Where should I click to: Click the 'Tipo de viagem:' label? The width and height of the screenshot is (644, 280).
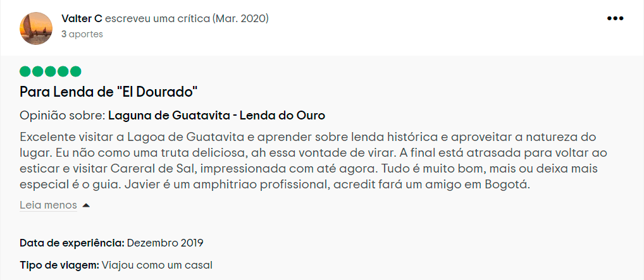click(x=59, y=265)
